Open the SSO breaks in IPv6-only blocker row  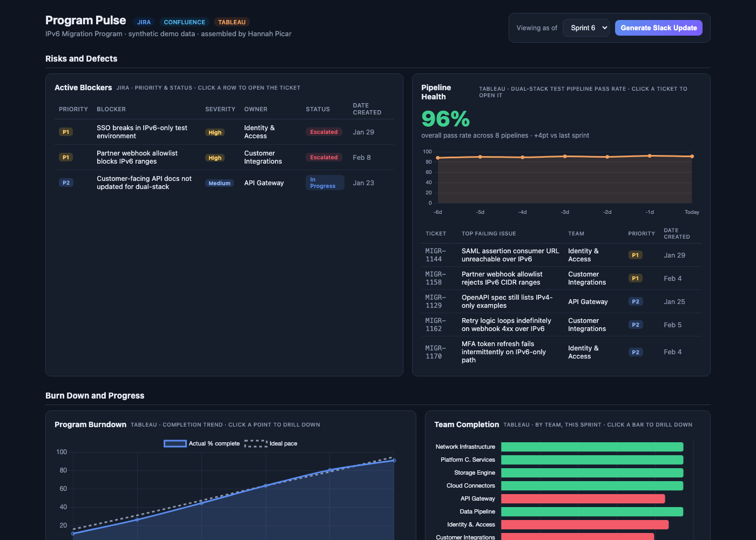coord(225,132)
